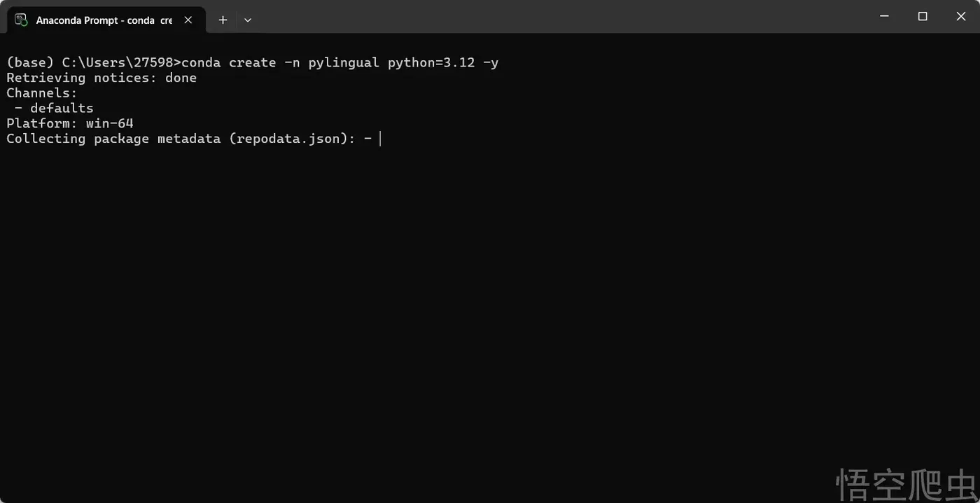Screen dimensions: 980x503
Task: Click the window close X icon
Action: click(960, 15)
